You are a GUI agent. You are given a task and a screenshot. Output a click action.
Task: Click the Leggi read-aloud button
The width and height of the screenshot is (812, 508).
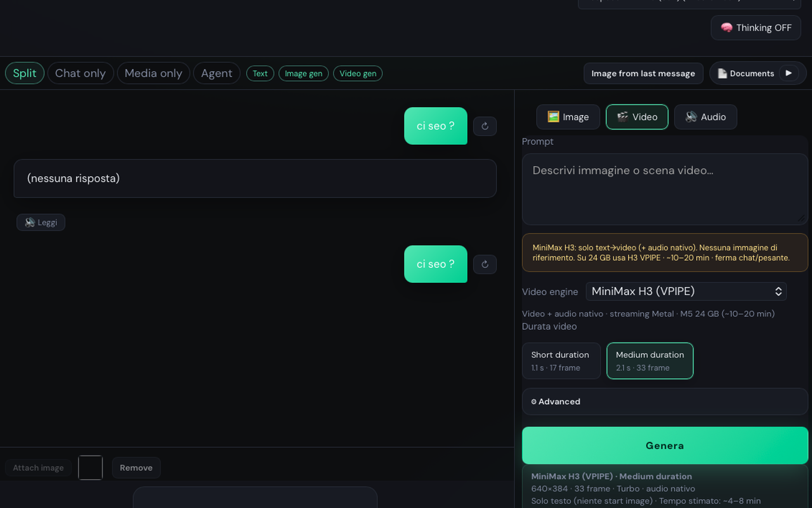click(41, 222)
